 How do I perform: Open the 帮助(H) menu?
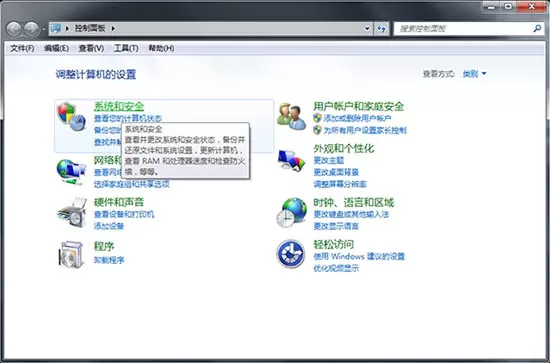161,48
